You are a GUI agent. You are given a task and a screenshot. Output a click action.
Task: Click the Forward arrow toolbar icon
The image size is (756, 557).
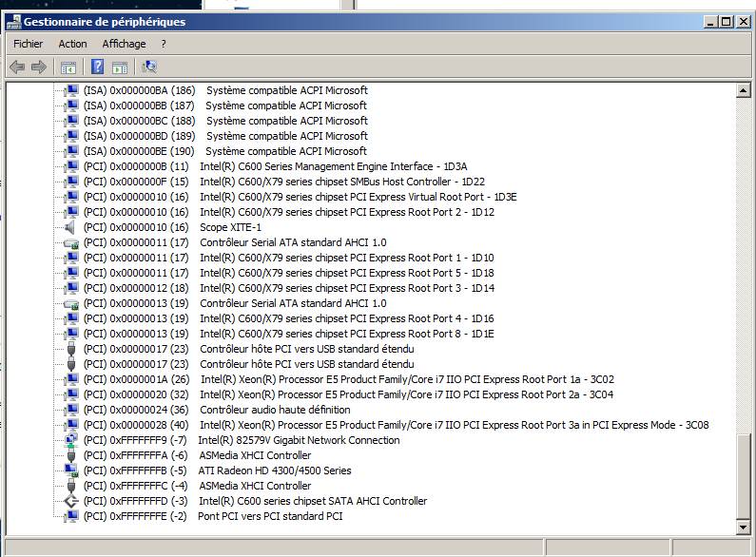(x=39, y=67)
